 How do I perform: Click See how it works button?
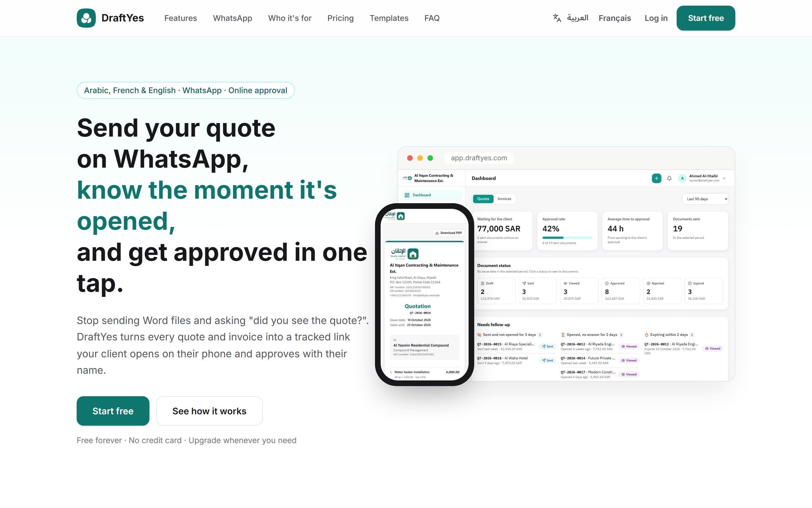(209, 411)
